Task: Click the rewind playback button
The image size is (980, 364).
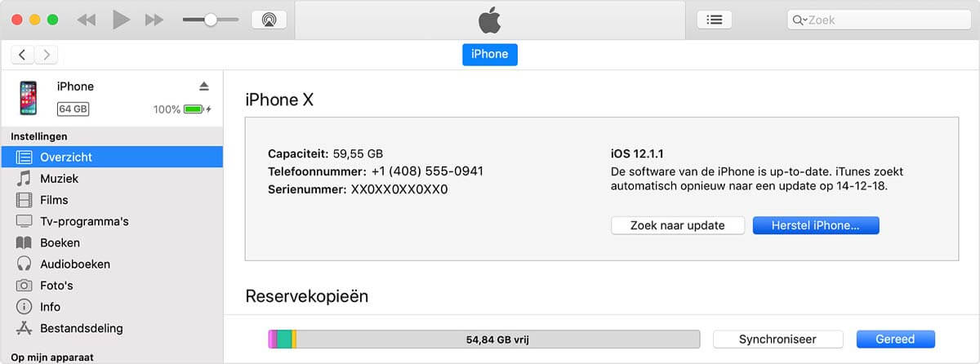Action: pos(87,20)
